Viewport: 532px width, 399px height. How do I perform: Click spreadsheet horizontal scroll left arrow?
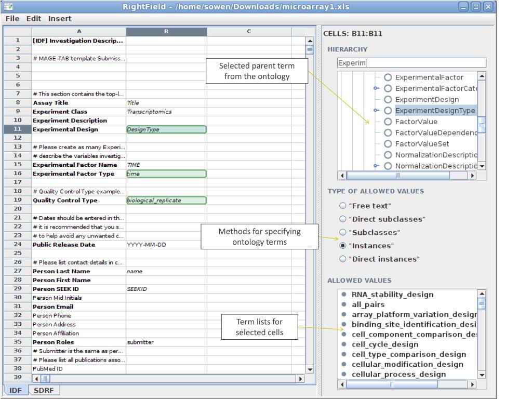tap(37, 379)
